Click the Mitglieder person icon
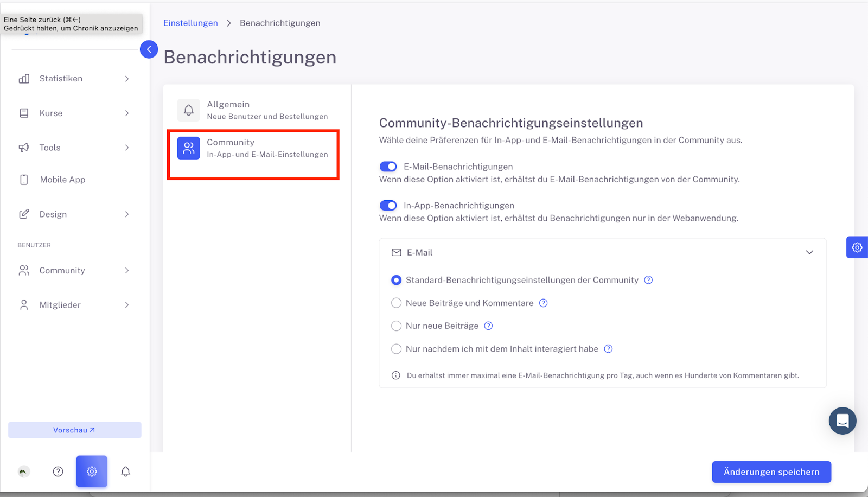 24,305
